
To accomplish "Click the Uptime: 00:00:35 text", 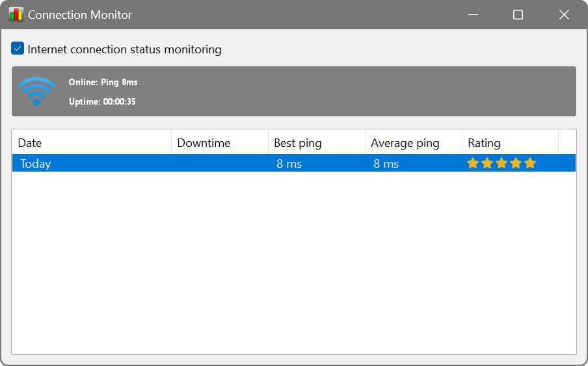I will pyautogui.click(x=102, y=101).
